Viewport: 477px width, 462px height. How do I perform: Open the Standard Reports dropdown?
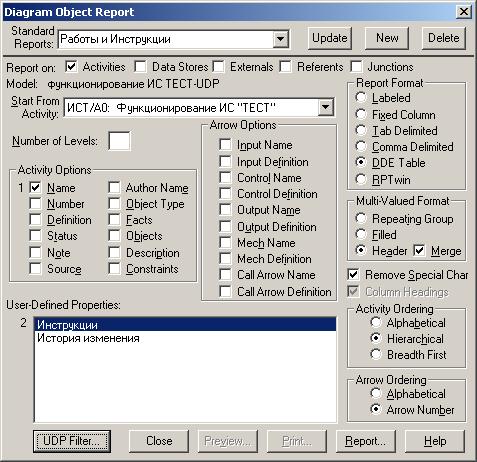[280, 39]
